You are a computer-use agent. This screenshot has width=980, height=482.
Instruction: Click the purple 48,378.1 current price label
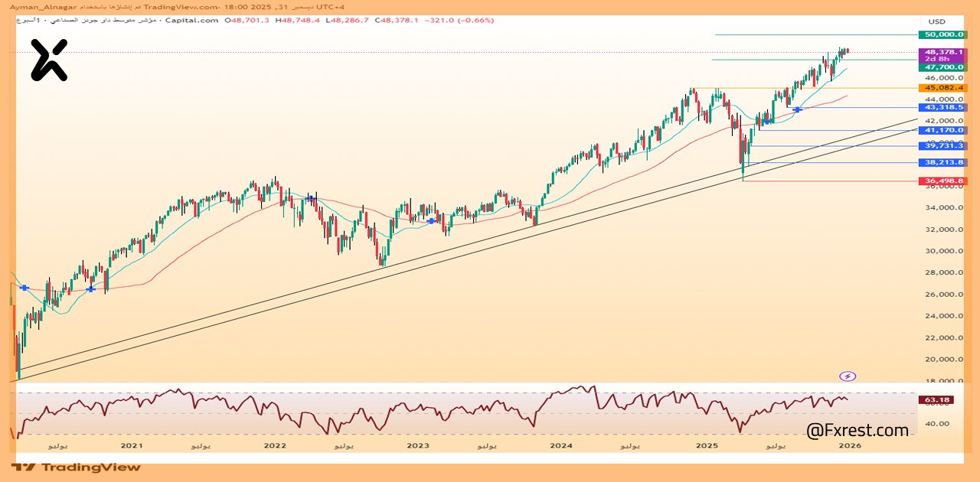pyautogui.click(x=943, y=52)
